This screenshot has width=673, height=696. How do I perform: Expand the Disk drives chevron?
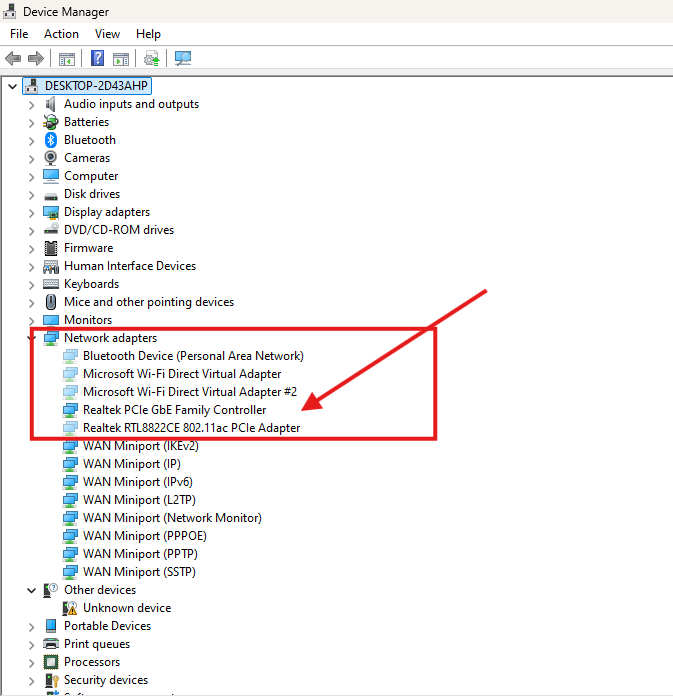pos(31,195)
